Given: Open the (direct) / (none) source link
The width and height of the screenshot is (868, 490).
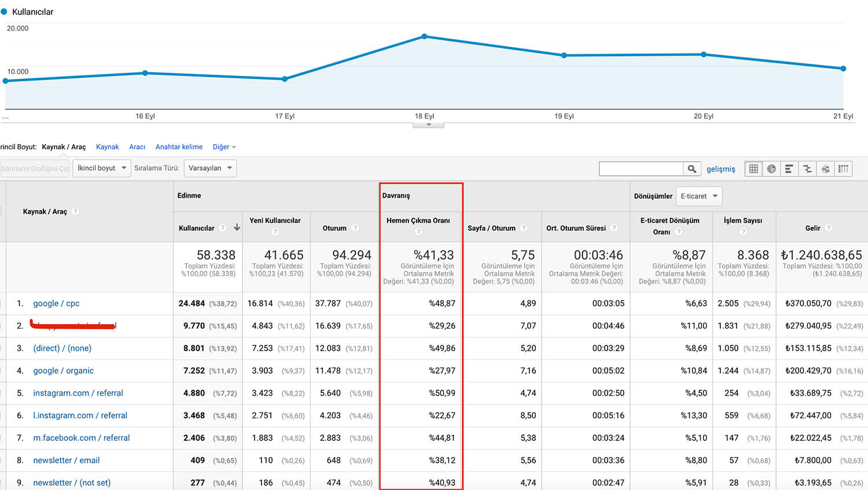Looking at the screenshot, I should pyautogui.click(x=62, y=348).
